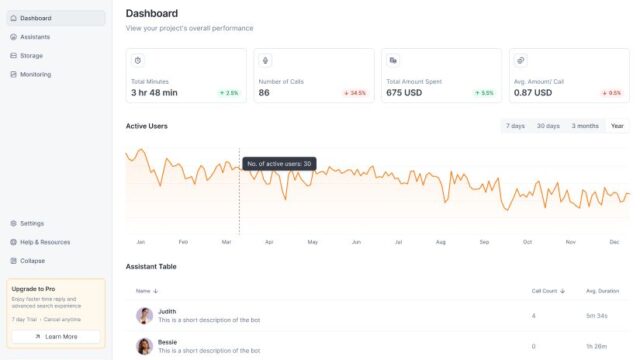
Task: Click the Assistants sidebar icon
Action: point(13,37)
